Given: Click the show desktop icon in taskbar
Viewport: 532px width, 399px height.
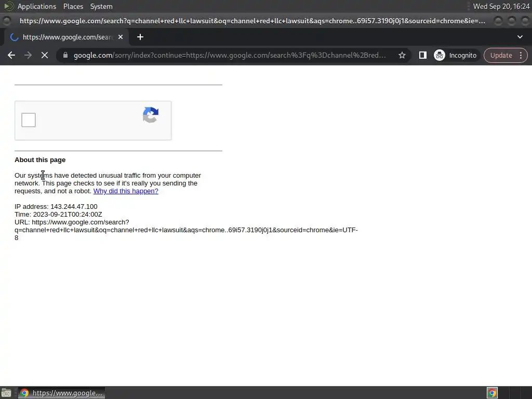Looking at the screenshot, I should [6, 393].
